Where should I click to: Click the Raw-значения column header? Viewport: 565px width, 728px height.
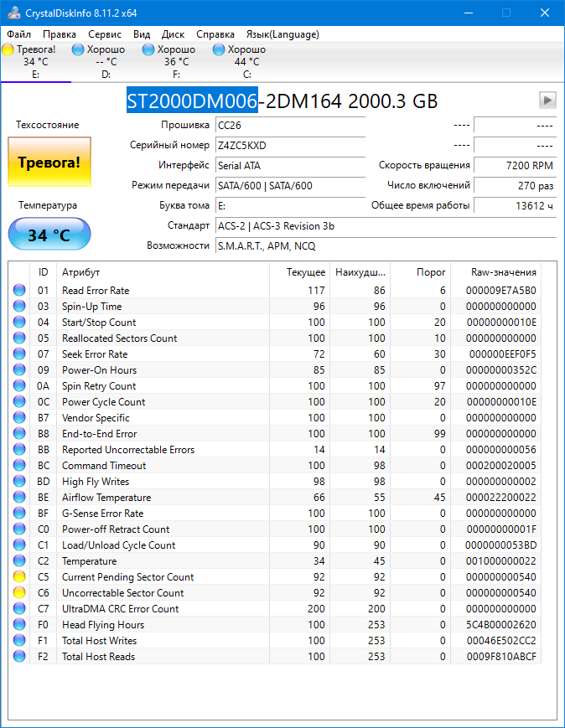pyautogui.click(x=495, y=272)
